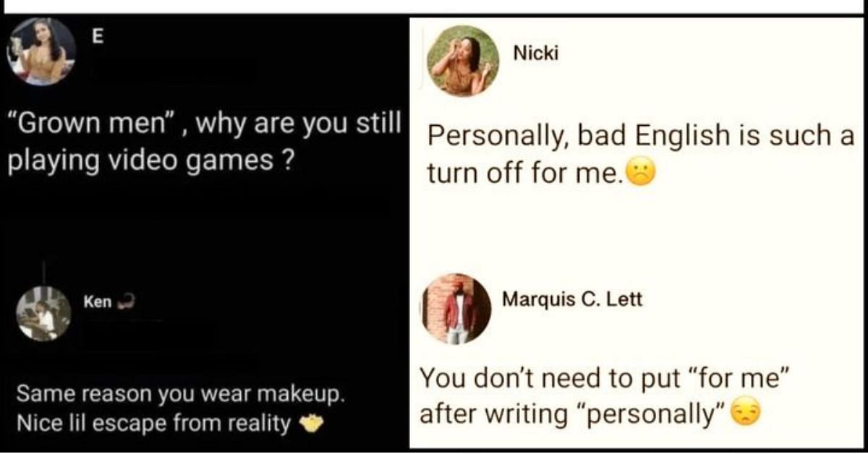View Nicki's profile avatar
Image resolution: width=868 pixels, height=454 pixels.
pyautogui.click(x=463, y=61)
